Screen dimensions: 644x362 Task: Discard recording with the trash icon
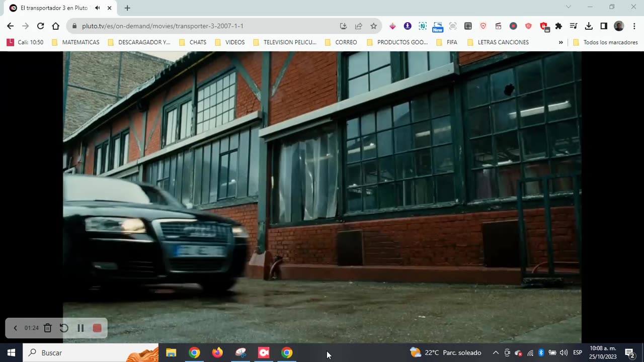click(48, 328)
